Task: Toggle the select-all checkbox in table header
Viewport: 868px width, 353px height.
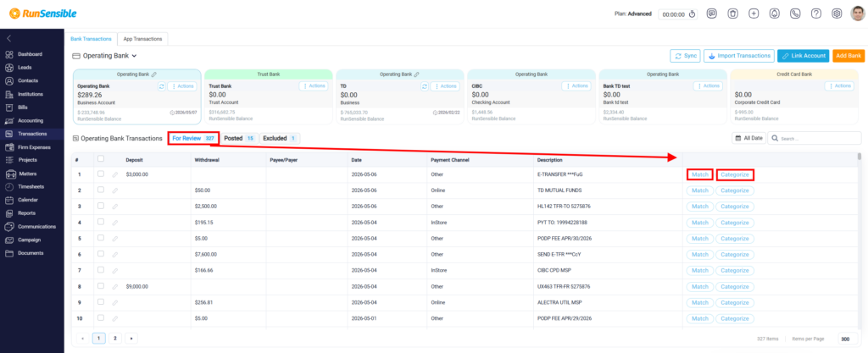Action: (100, 158)
